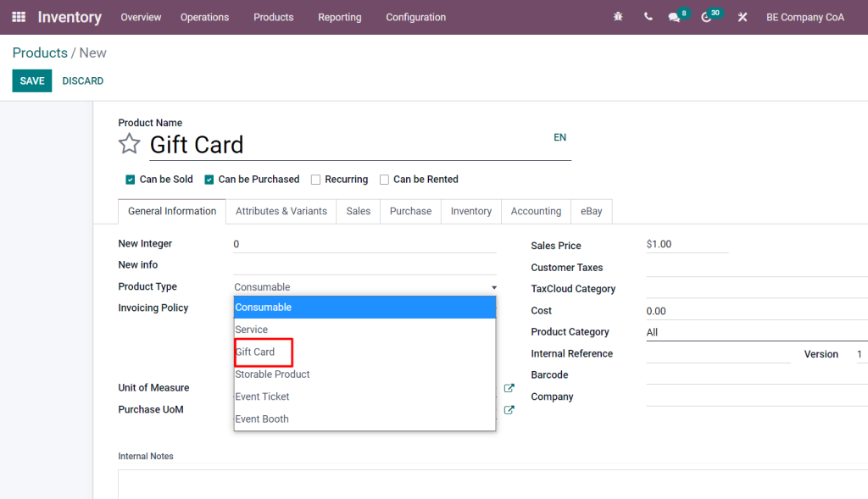Uncheck the Can be Sold checkbox
868x499 pixels.
click(130, 179)
